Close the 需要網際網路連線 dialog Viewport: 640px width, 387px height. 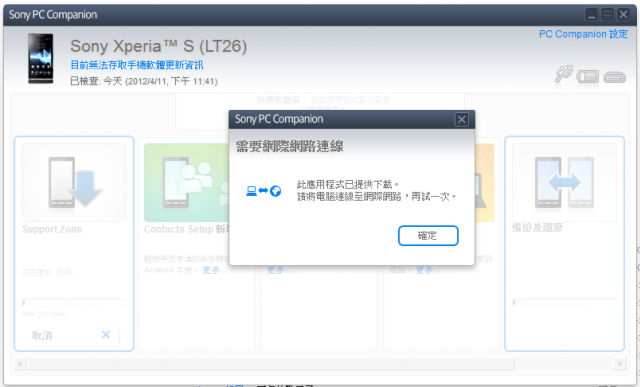point(462,120)
